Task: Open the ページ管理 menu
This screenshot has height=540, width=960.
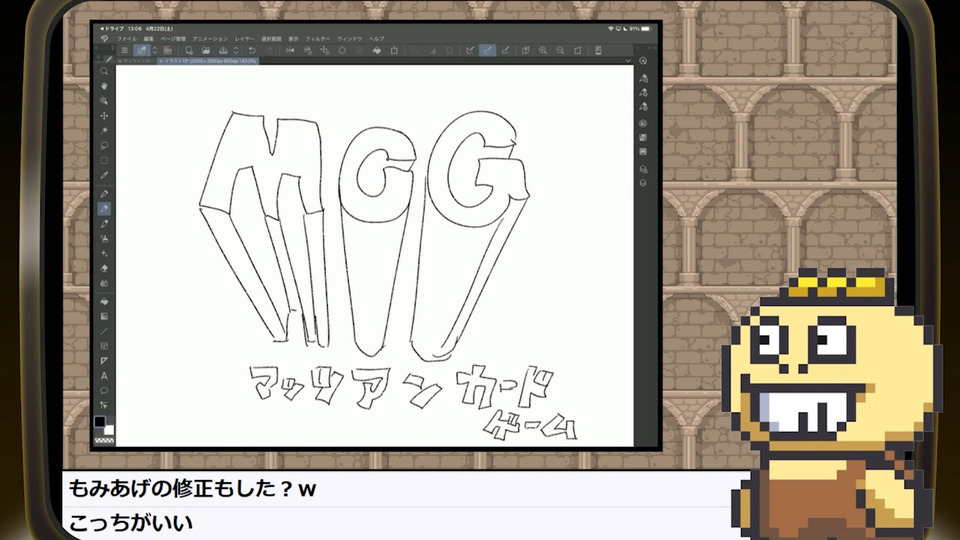Action: (173, 39)
